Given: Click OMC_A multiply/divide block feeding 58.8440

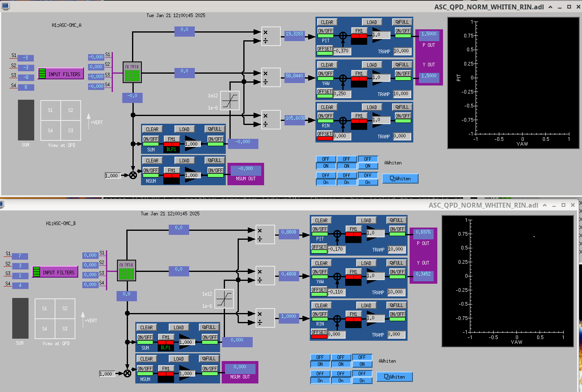Looking at the screenshot, I should coord(271,77).
